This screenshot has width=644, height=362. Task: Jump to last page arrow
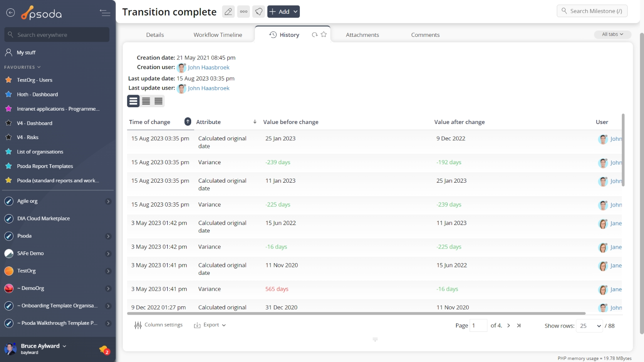click(x=519, y=326)
